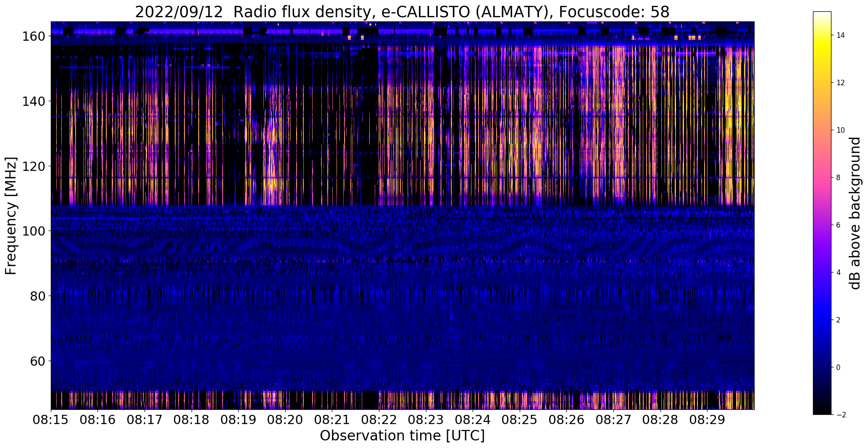
Task: Click the colorbar tick value 14
Action: click(x=841, y=35)
